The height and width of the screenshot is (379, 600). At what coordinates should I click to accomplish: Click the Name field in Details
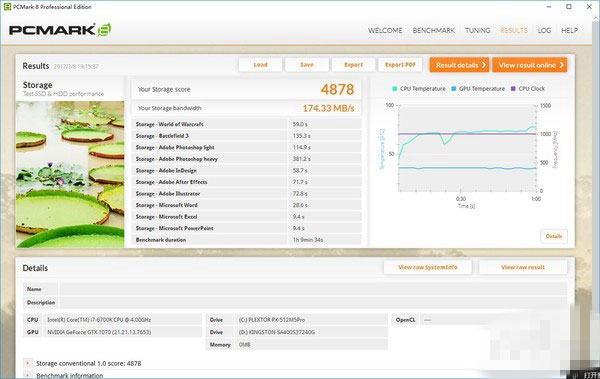click(313, 289)
